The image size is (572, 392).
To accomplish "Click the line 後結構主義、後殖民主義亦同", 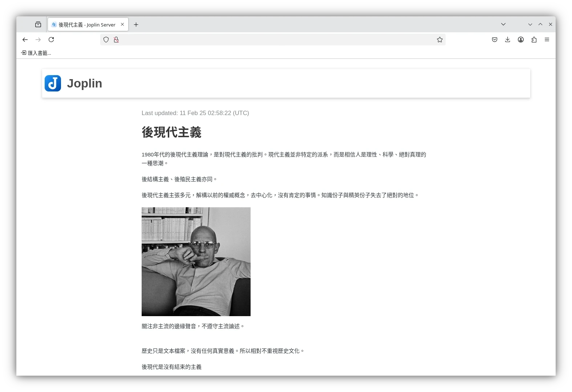I will (180, 179).
